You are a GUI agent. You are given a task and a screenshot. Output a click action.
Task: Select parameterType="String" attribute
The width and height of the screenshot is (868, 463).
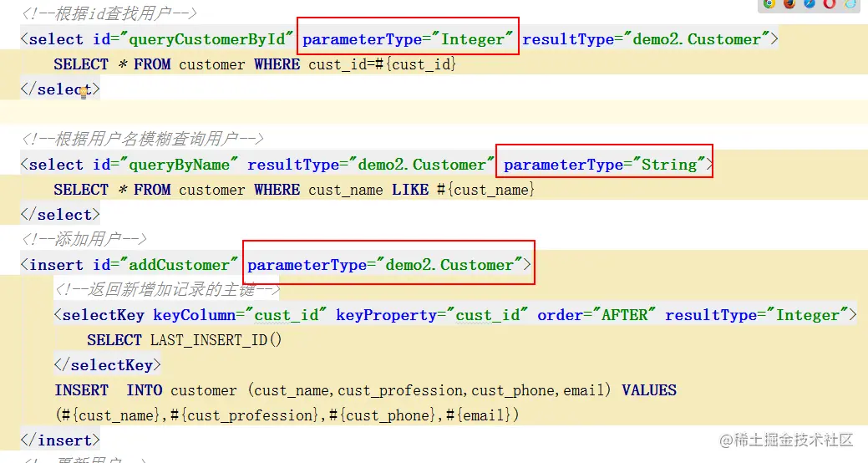(605, 165)
